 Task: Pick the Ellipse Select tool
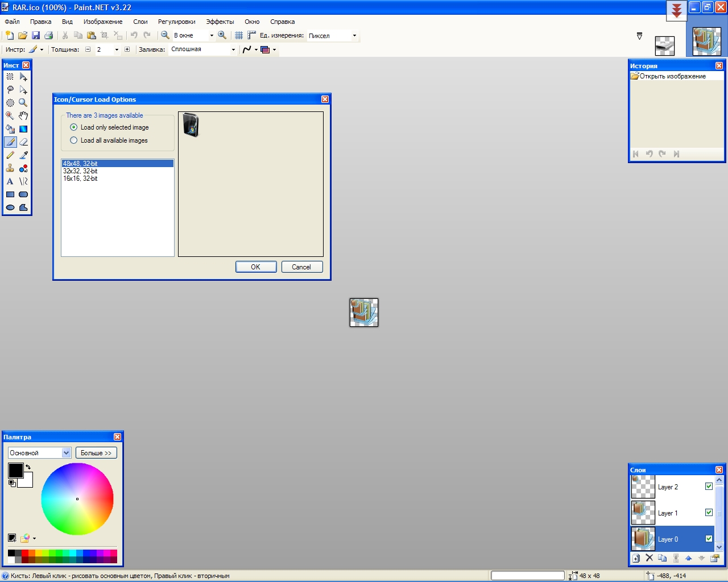pos(10,103)
